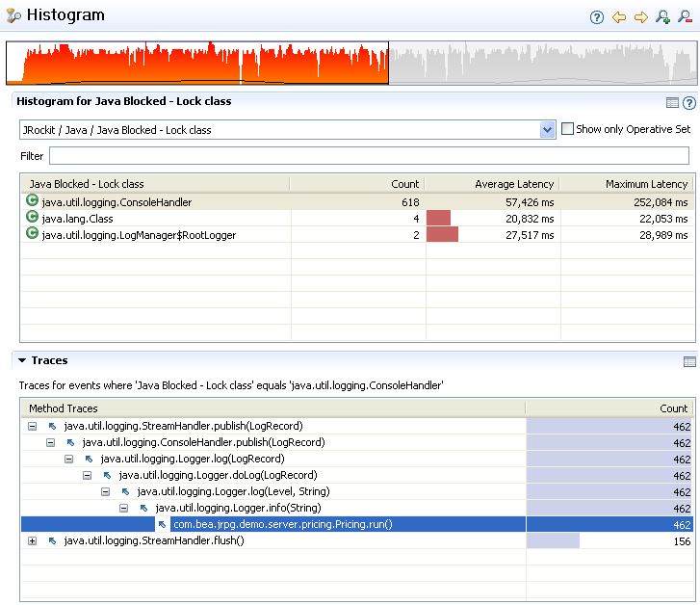Select java.util.logging.ConsoleHandler row

click(357, 202)
